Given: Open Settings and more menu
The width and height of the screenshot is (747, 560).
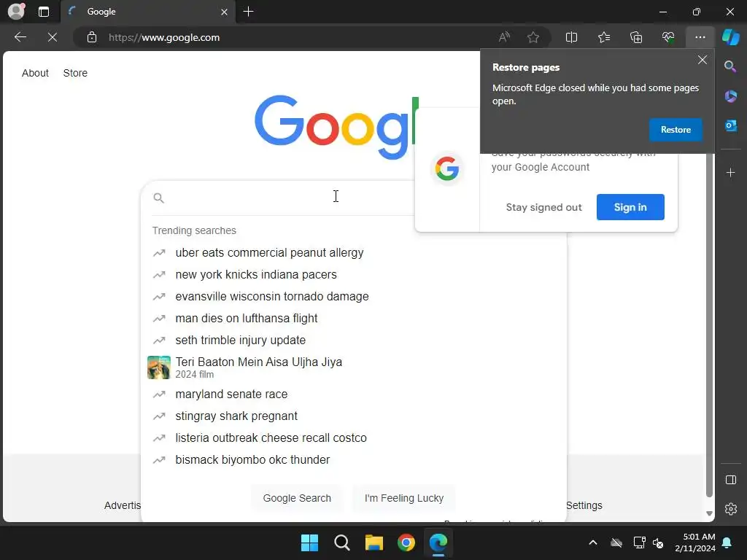Looking at the screenshot, I should [x=700, y=37].
